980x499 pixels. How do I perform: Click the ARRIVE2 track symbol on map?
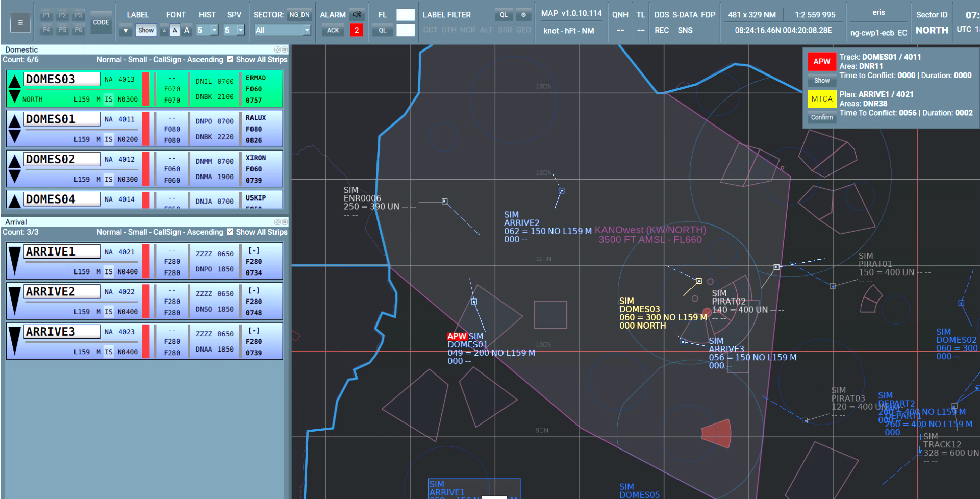point(561,191)
